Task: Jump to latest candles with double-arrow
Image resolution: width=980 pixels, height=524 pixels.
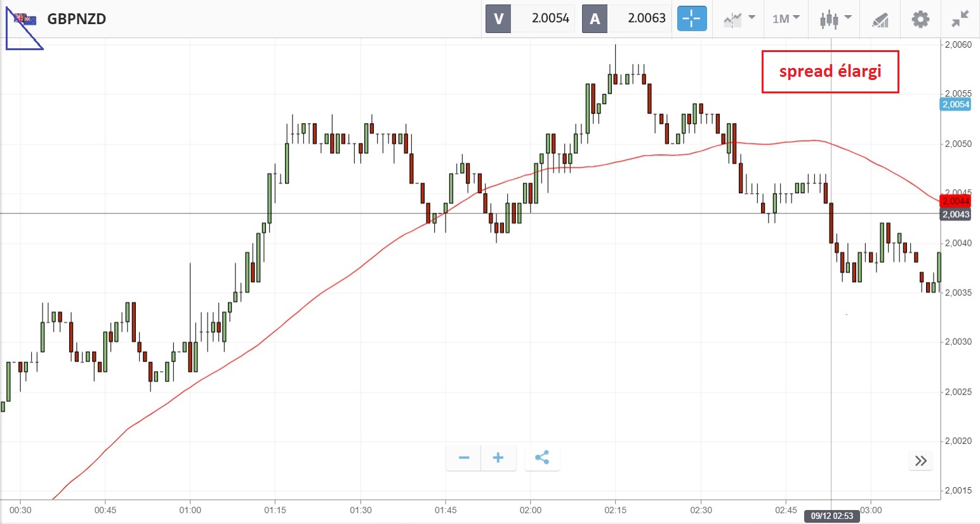Action: (x=921, y=461)
